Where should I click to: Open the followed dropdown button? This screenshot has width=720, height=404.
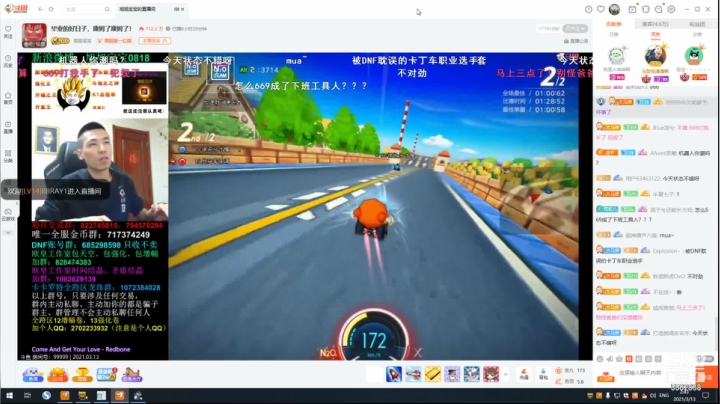pyautogui.click(x=575, y=28)
